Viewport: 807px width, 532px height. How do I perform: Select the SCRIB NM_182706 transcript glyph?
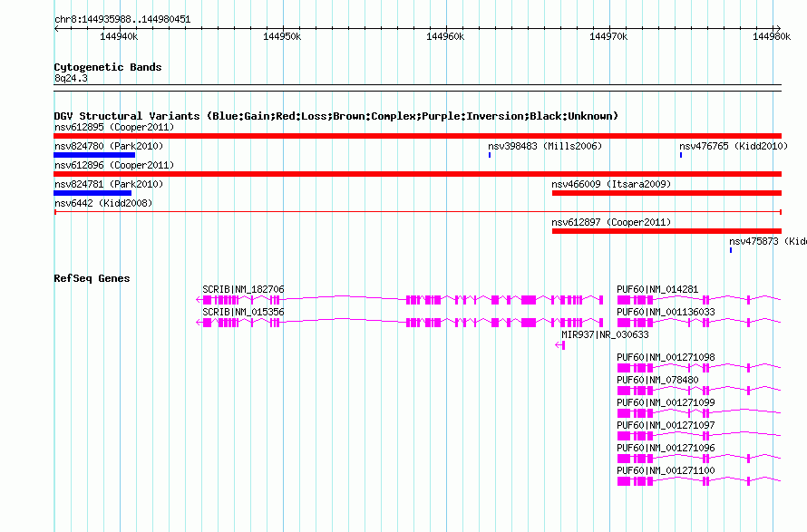tap(400, 300)
